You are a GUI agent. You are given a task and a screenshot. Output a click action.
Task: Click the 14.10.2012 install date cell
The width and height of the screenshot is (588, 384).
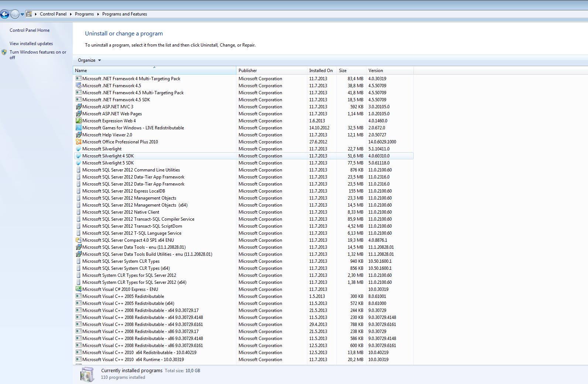point(319,128)
